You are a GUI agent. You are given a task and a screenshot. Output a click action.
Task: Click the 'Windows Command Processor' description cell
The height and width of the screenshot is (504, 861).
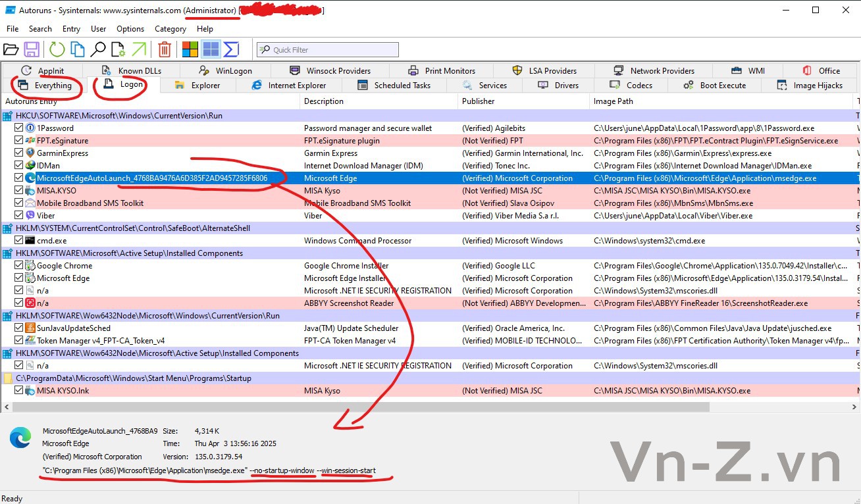(x=357, y=241)
